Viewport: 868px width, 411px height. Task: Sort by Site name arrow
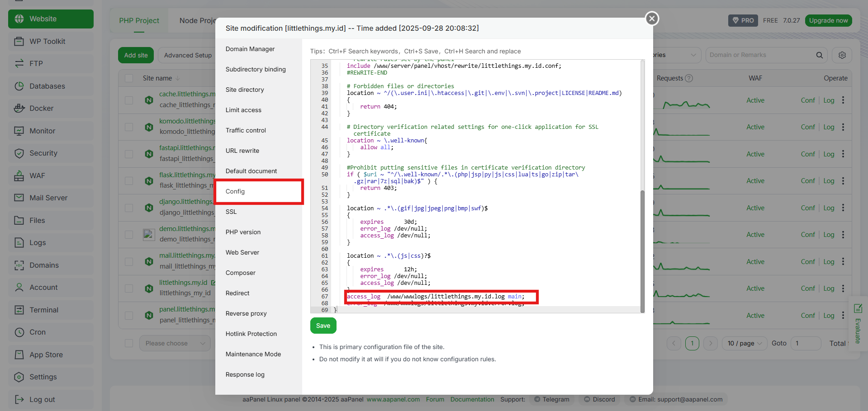pos(177,78)
